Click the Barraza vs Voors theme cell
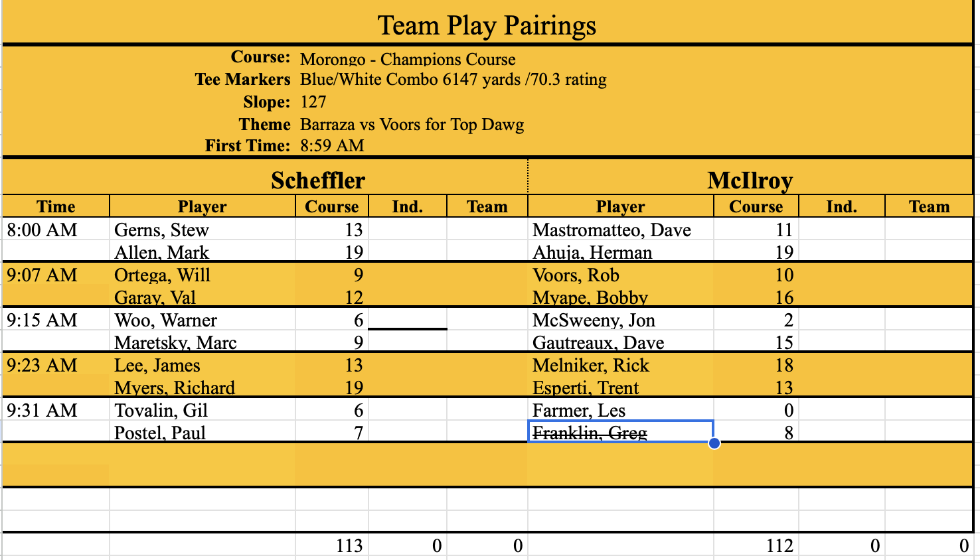Viewport: 980px width, 560px height. (412, 125)
